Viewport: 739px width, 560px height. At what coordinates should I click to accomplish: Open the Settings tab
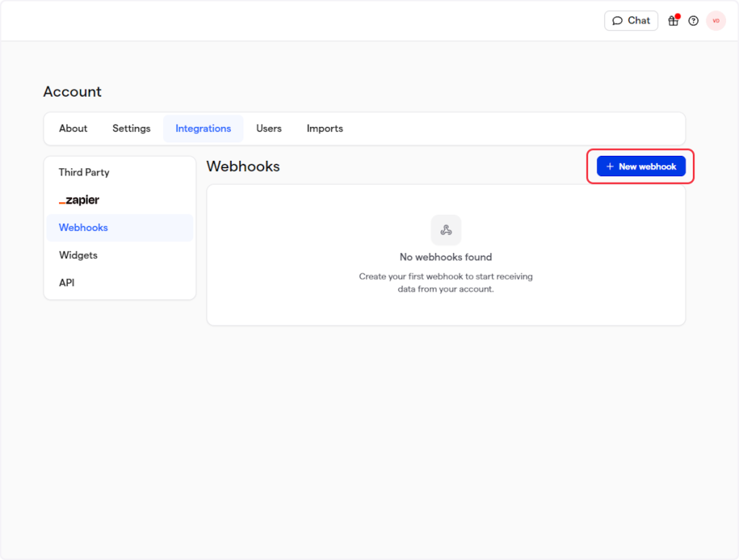tap(131, 128)
